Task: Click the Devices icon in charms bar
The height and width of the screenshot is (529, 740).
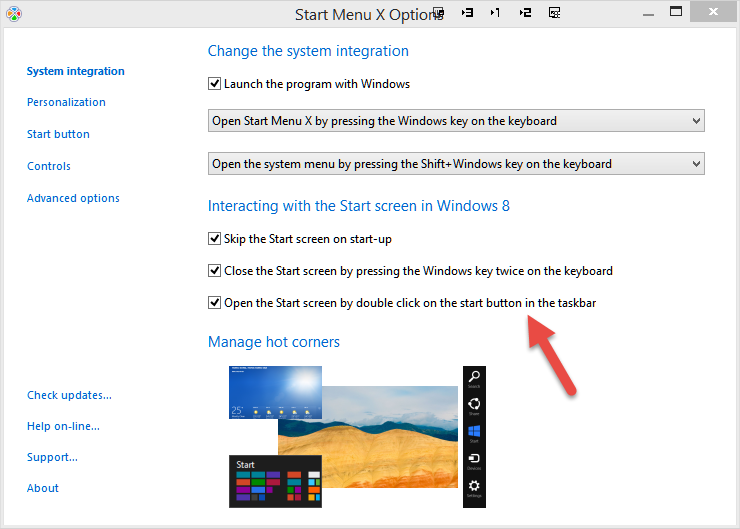Action: coord(474,459)
